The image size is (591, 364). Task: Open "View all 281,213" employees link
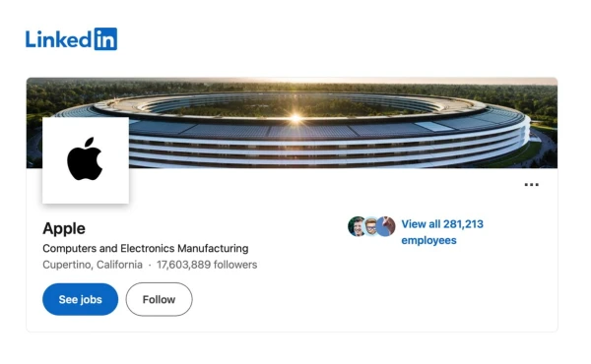coord(442,224)
